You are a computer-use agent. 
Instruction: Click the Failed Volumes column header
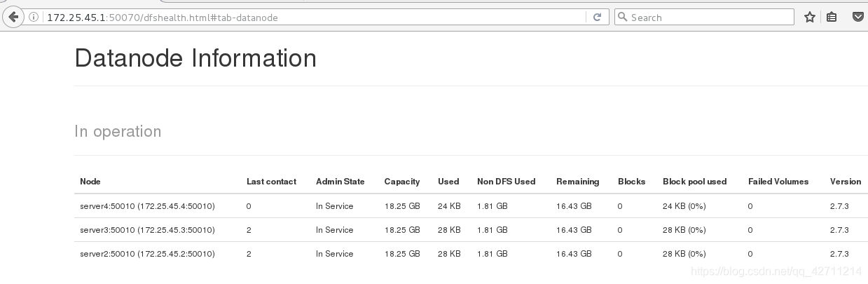point(778,182)
